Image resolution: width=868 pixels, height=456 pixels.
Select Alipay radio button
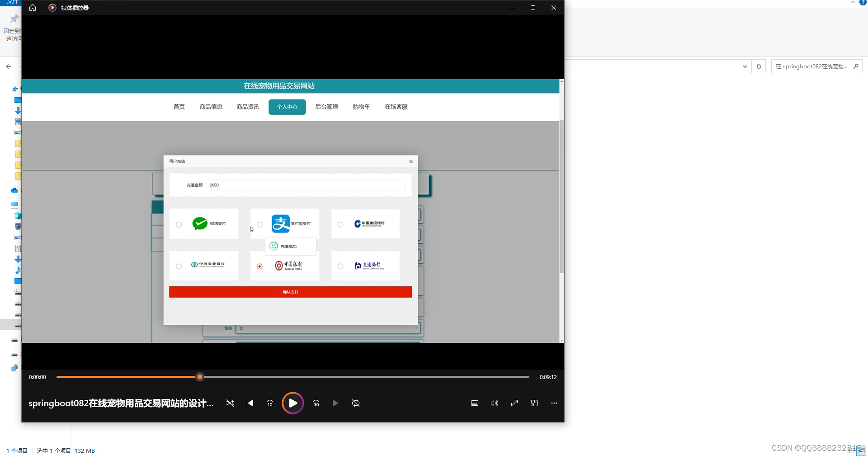pyautogui.click(x=259, y=224)
